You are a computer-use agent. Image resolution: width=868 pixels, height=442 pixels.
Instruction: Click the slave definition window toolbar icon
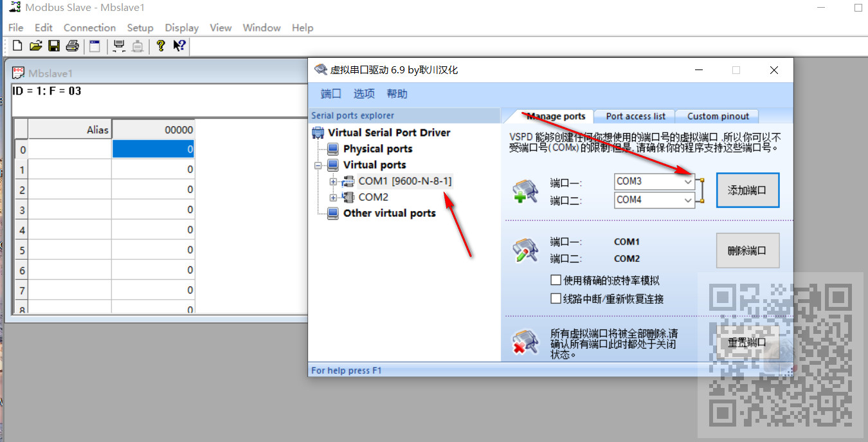point(95,46)
